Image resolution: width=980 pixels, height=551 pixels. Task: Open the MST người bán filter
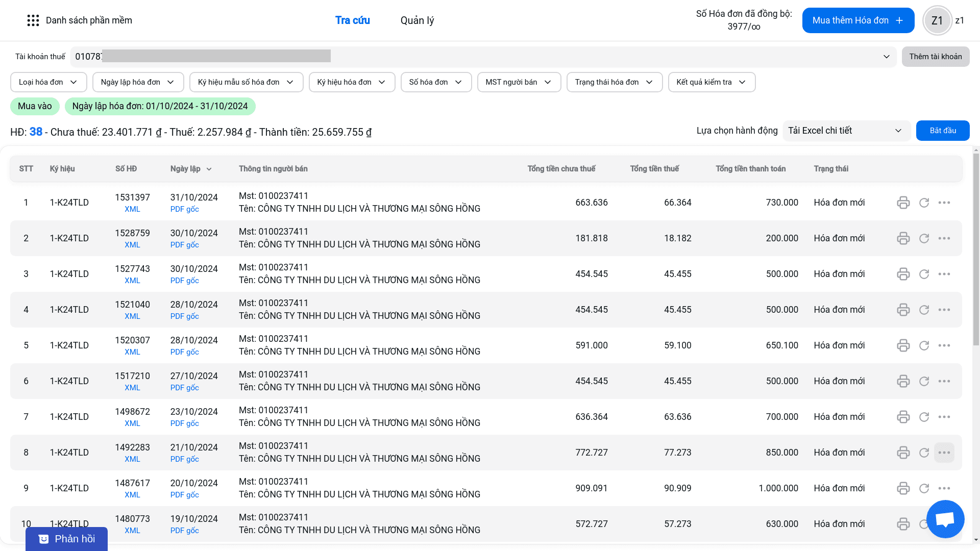click(519, 82)
